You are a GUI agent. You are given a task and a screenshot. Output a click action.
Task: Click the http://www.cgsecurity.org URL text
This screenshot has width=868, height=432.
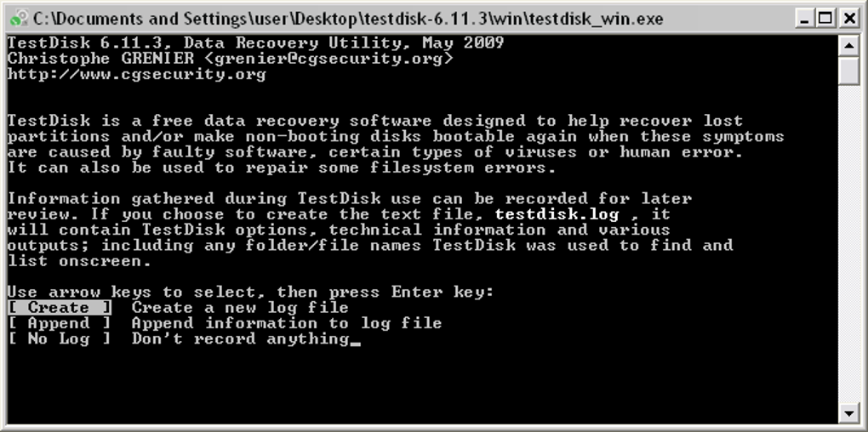coord(137,74)
